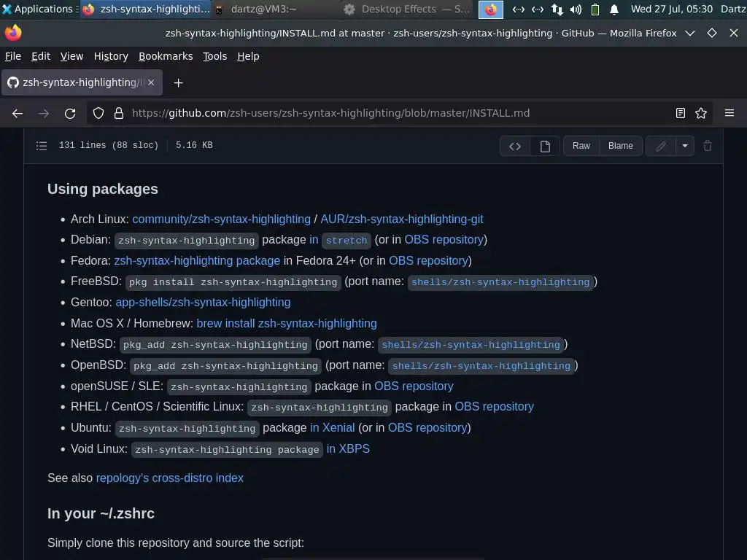Open repology's cross-distro index link
The width and height of the screenshot is (747, 560).
tap(169, 478)
